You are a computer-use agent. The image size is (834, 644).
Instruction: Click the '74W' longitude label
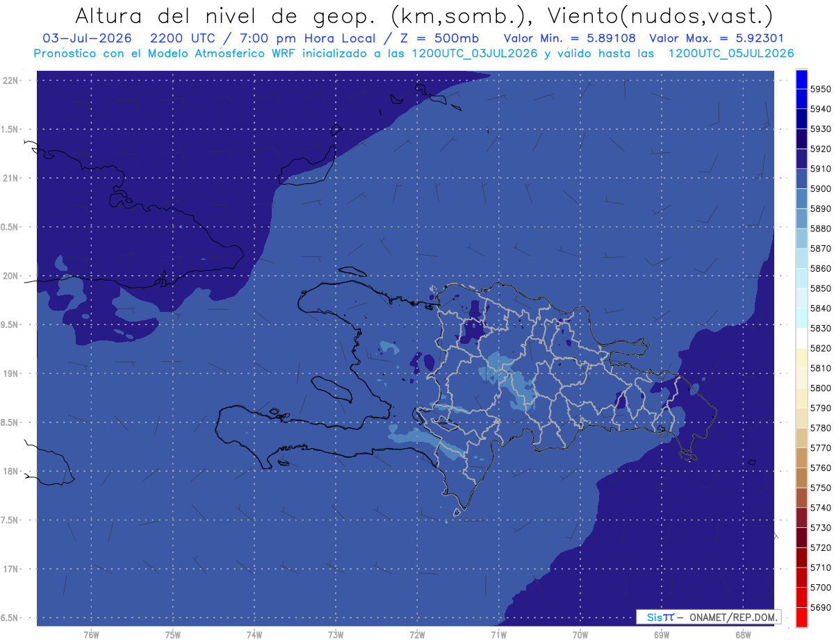tap(254, 635)
